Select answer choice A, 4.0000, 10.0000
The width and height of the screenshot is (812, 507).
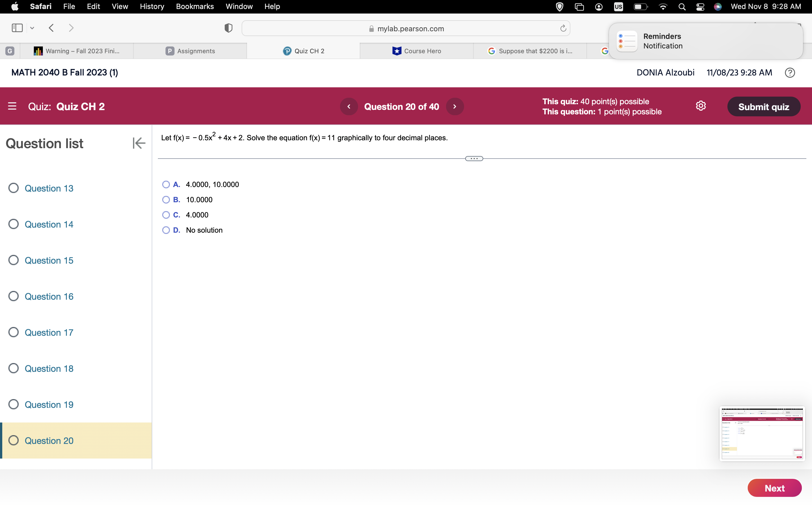click(x=166, y=184)
